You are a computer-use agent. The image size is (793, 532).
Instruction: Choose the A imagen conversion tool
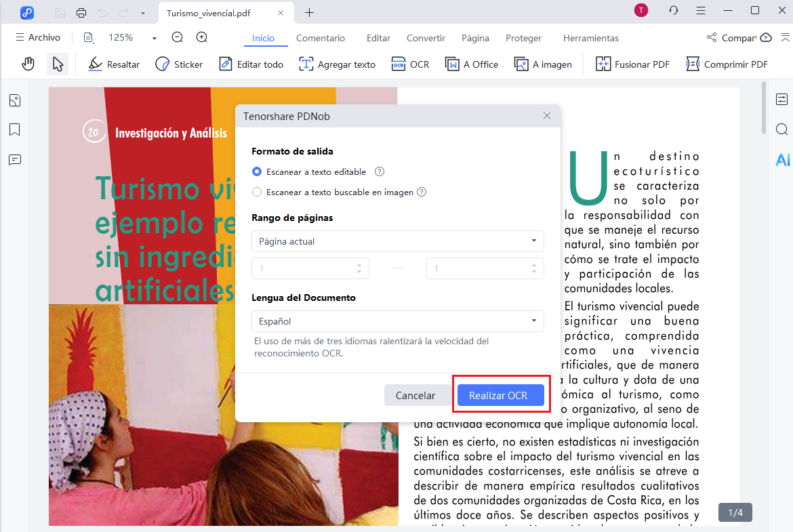(x=543, y=64)
